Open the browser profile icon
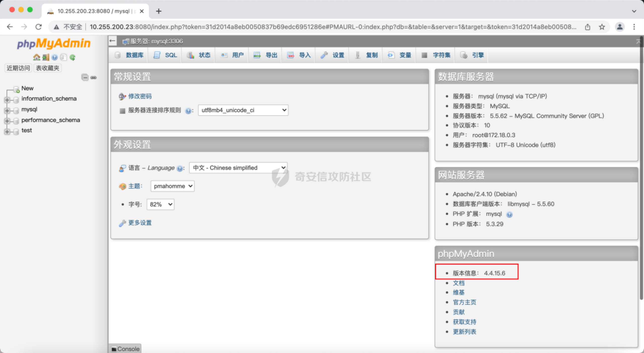The height and width of the screenshot is (353, 644). 620,27
